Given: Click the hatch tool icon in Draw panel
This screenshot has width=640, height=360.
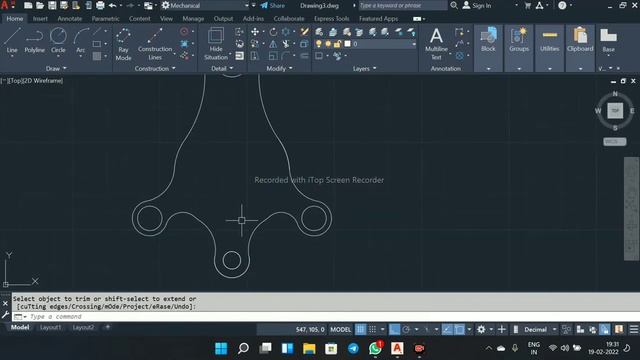Looking at the screenshot, I should point(97,56).
